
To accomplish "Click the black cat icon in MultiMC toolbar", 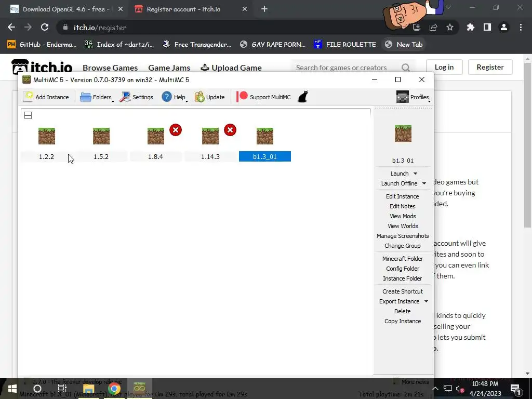I will [303, 97].
